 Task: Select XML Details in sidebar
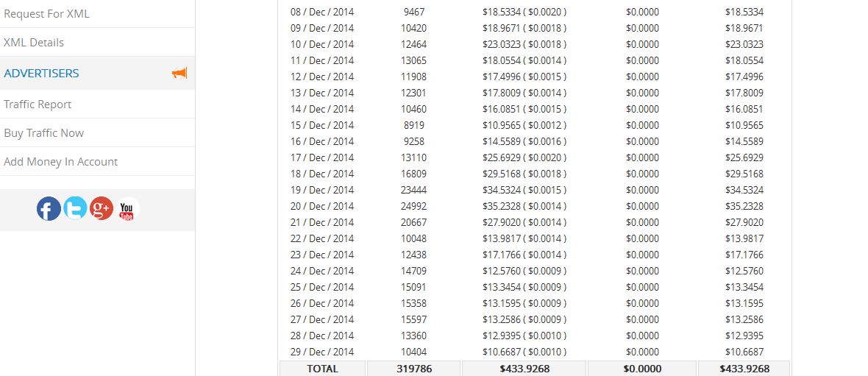point(34,43)
